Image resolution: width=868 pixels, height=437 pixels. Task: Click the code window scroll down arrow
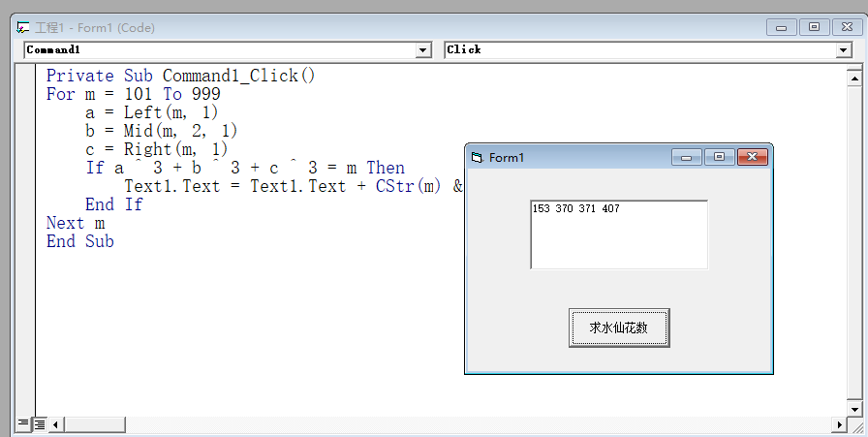pyautogui.click(x=854, y=410)
